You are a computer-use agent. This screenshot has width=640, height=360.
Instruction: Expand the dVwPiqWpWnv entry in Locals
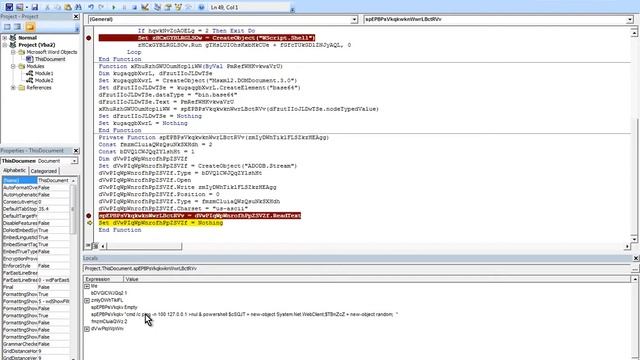coord(87,329)
